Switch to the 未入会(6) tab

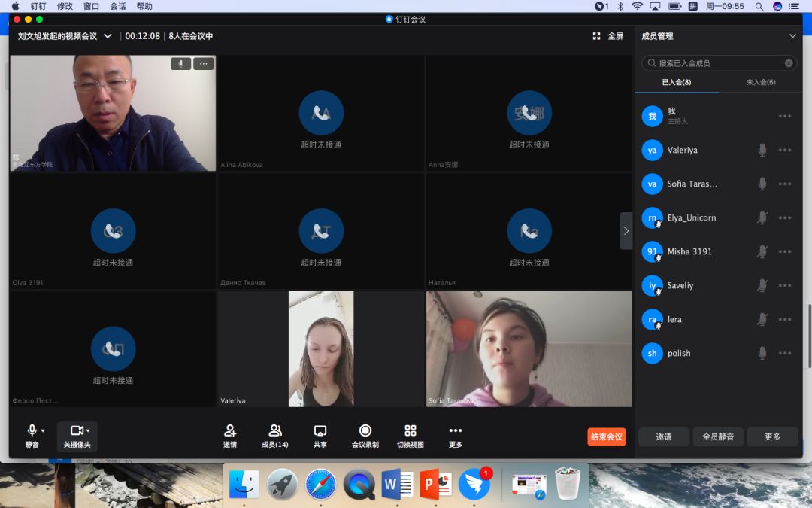point(761,82)
